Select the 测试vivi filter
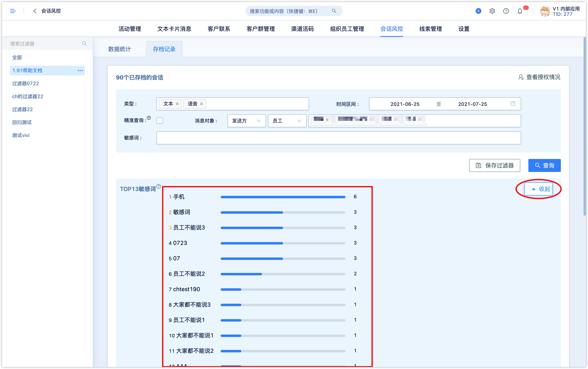This screenshot has width=588, height=369. pyautogui.click(x=21, y=135)
